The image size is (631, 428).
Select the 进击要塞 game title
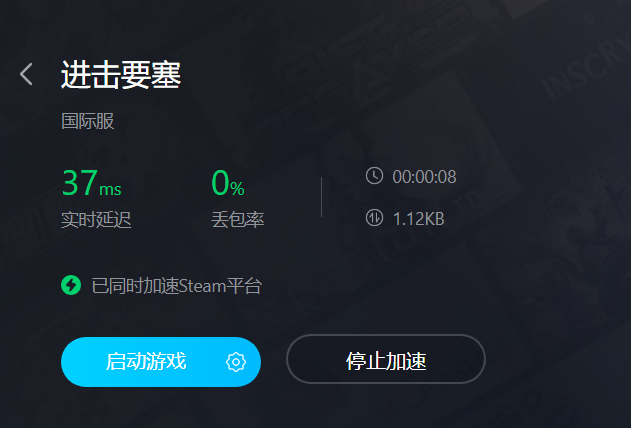[121, 75]
